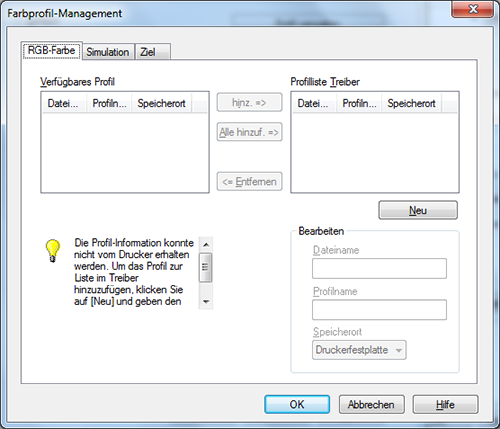Click the Neu button

coord(418,210)
